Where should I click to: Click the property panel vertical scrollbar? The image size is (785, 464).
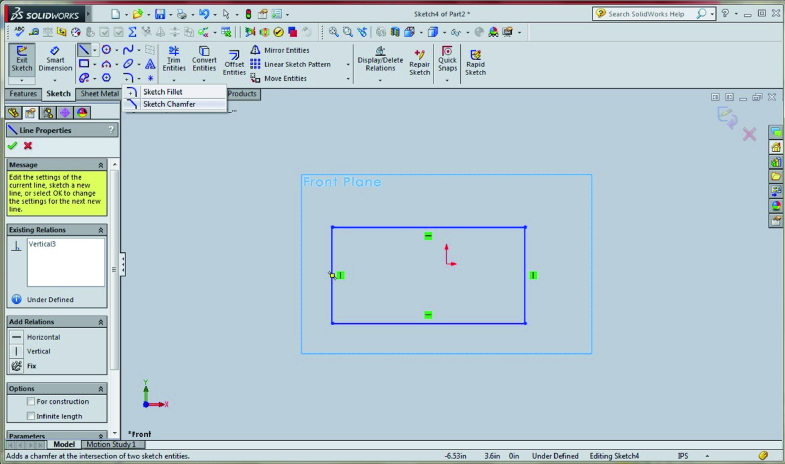pos(115,270)
